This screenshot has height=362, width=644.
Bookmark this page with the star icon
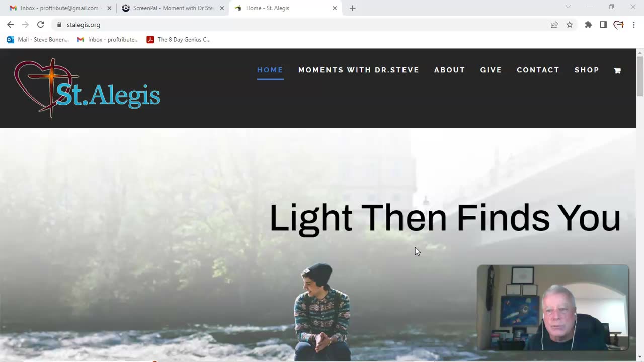click(x=570, y=25)
